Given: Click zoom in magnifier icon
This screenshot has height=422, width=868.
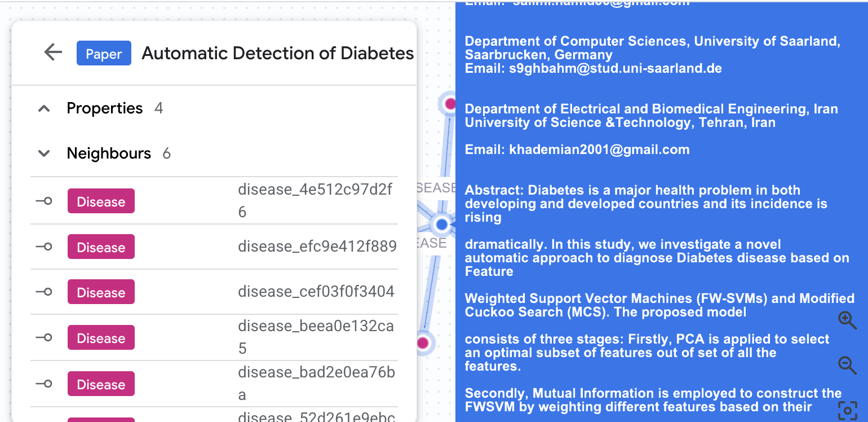Looking at the screenshot, I should (x=847, y=320).
